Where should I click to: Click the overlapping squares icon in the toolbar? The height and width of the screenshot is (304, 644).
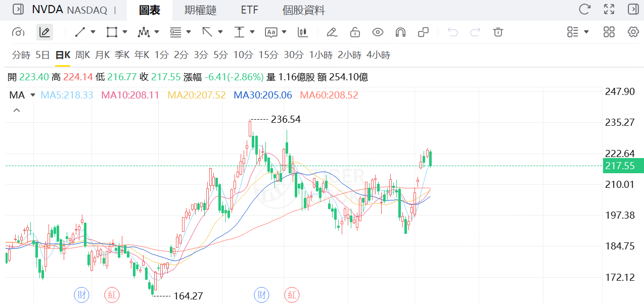[423, 32]
